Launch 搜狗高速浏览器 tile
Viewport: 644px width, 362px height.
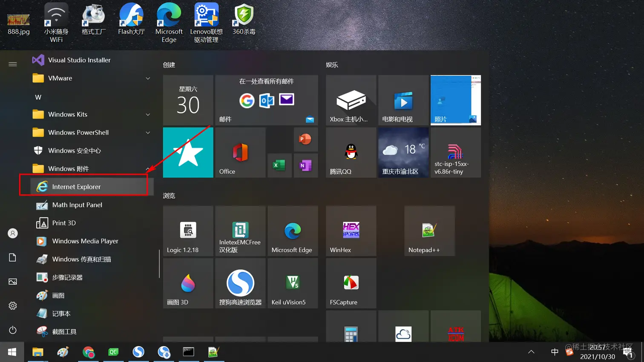[240, 283]
